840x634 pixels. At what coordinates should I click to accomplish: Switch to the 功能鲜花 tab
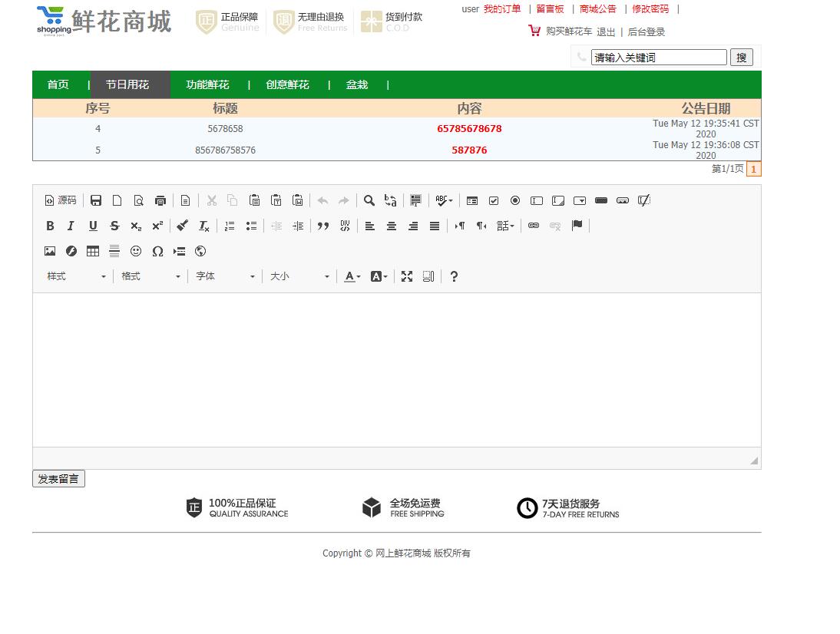click(207, 84)
